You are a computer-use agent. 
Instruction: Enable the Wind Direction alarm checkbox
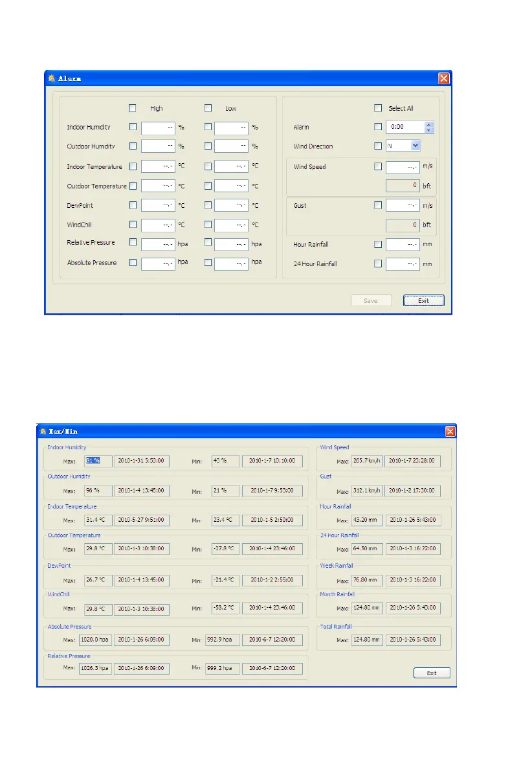[377, 146]
